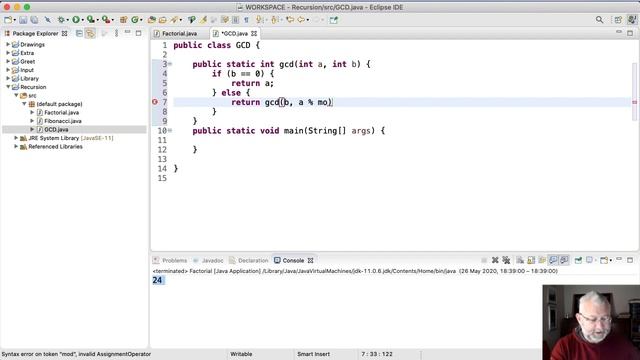Expand the JRE System Library node
The image size is (640, 360).
16,138
